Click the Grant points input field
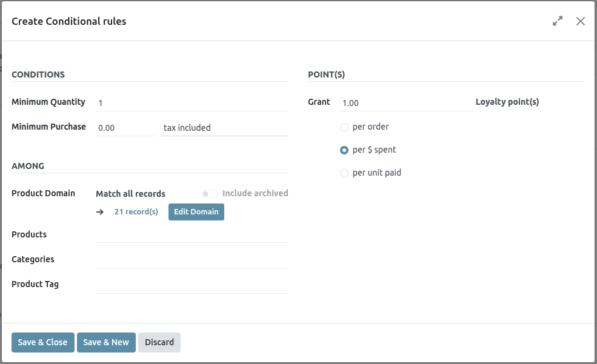597x364 pixels. (406, 103)
